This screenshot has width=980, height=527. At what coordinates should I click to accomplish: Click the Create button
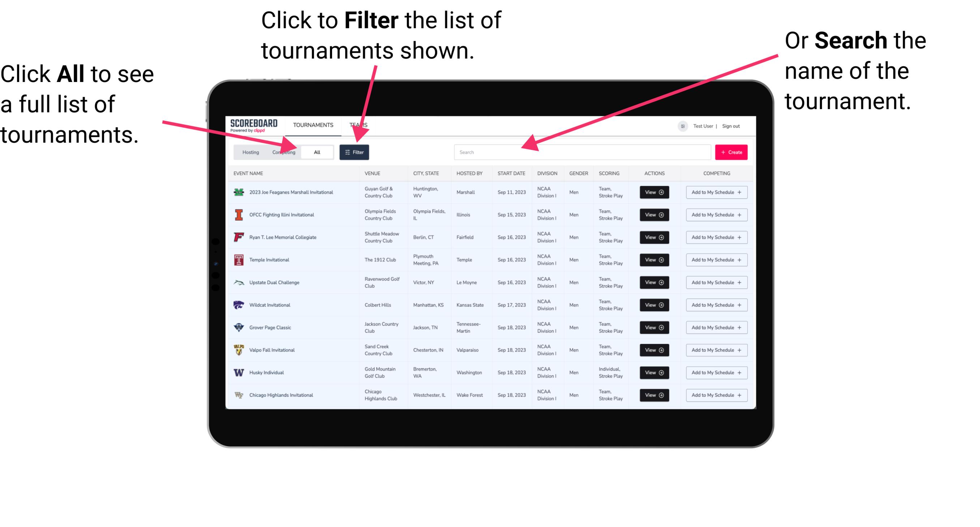(731, 152)
